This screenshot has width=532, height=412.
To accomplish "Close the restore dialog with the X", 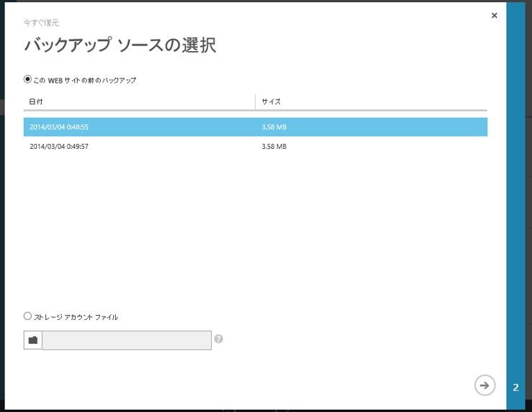I will [x=495, y=15].
